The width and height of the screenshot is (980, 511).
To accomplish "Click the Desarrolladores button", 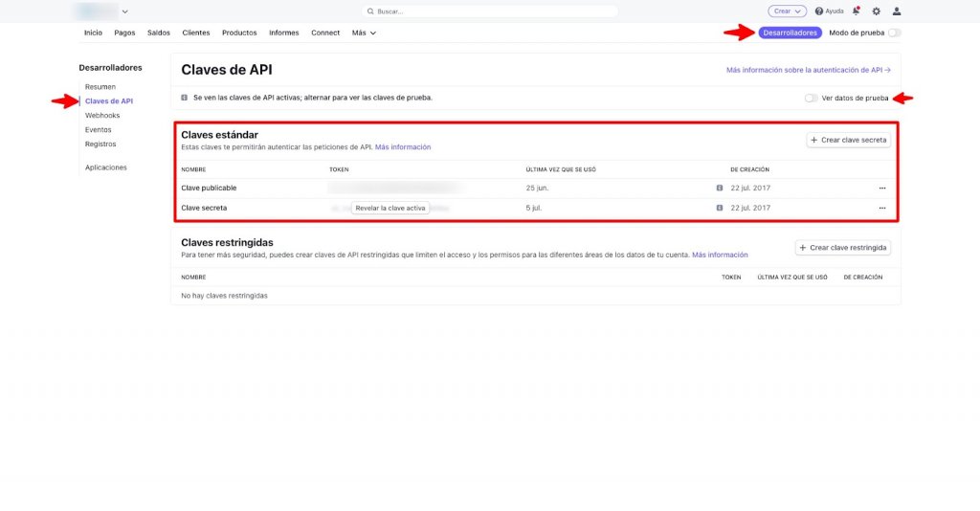I will (790, 33).
